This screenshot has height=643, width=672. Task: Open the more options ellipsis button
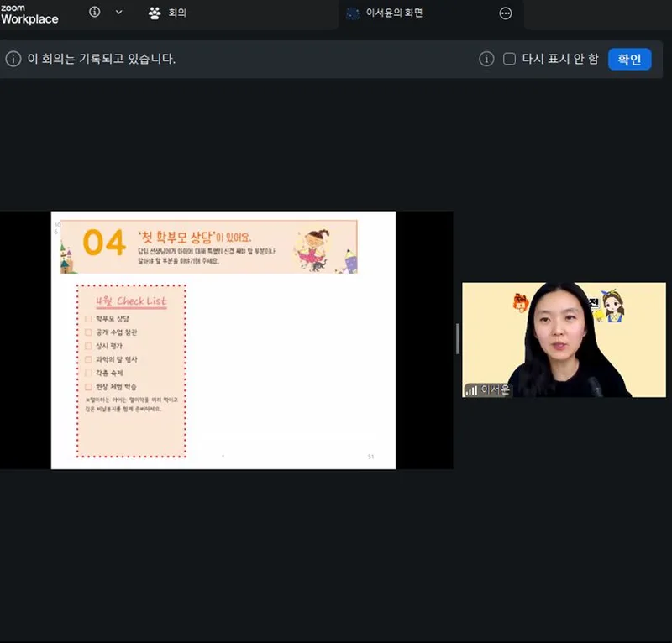point(506,13)
